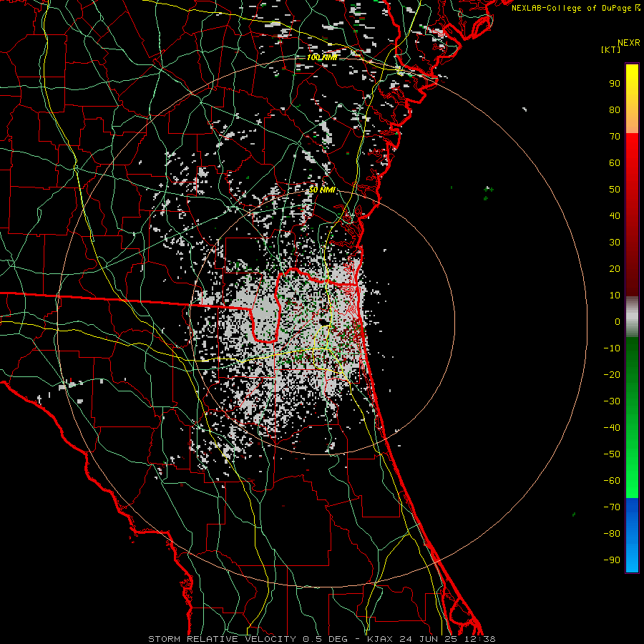Click the 10 value on the velocity scale

pyautogui.click(x=615, y=296)
